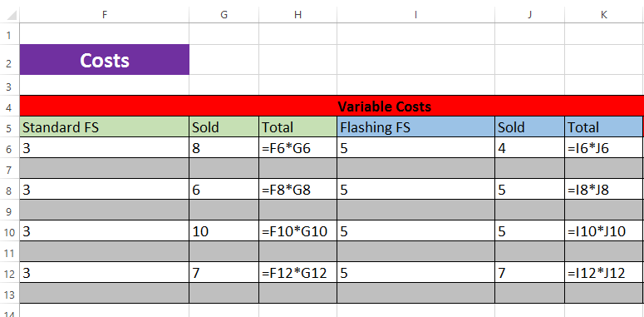Select column G header
Image resolution: width=644 pixels, height=317 pixels.
pyautogui.click(x=224, y=15)
